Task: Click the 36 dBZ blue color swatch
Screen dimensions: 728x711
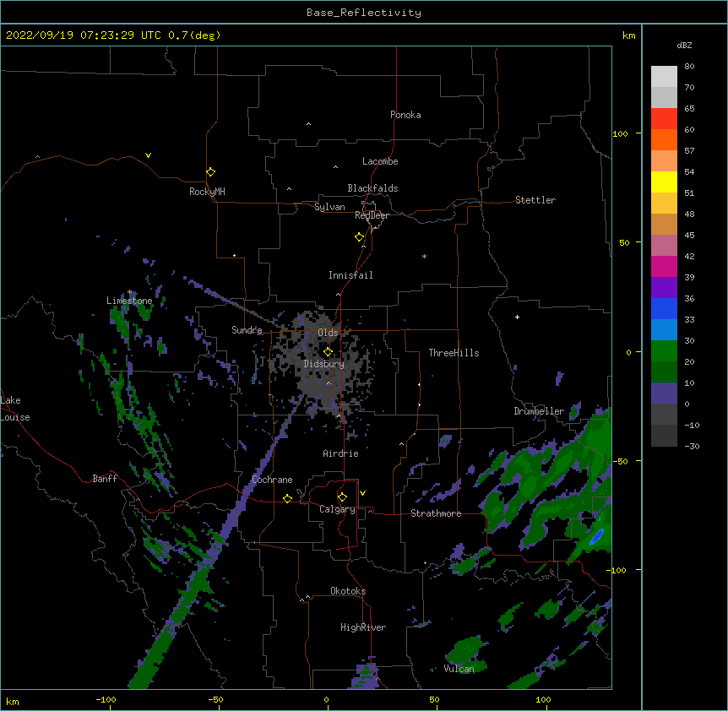Action: [664, 308]
